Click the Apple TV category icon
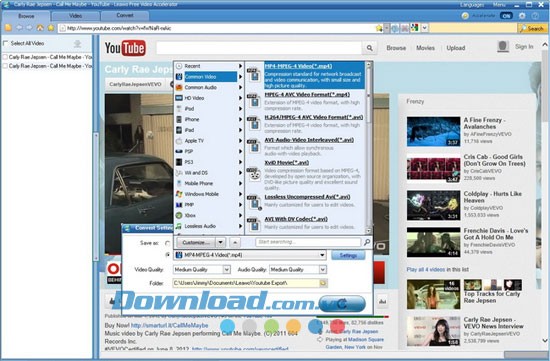Screen dimensions: 550x361 pos(179,141)
